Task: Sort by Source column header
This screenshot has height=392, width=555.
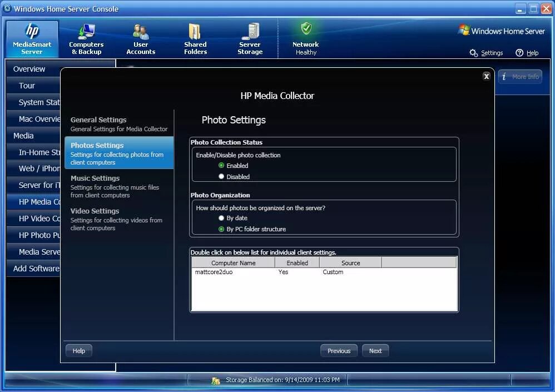Action: 350,262
